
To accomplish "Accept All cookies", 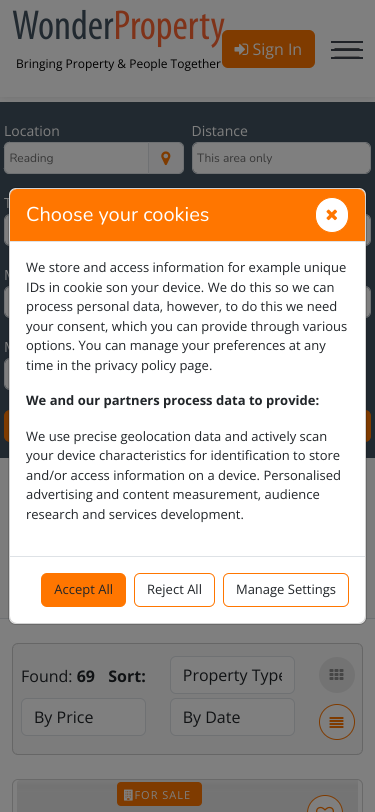I will point(83,590).
